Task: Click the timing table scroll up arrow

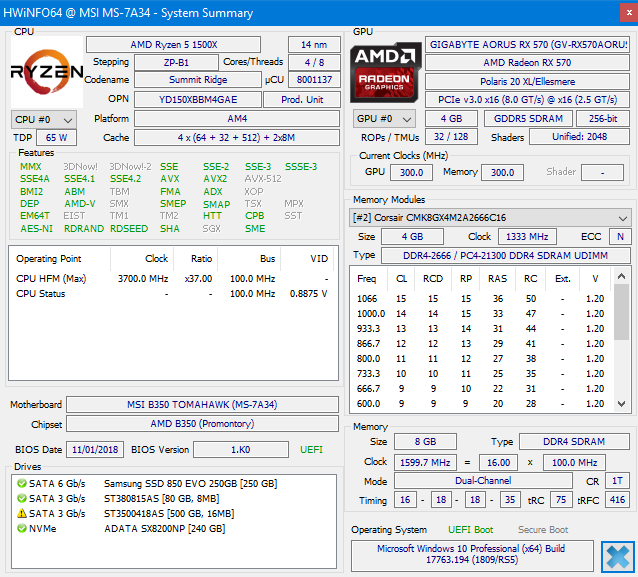Action: [x=621, y=276]
